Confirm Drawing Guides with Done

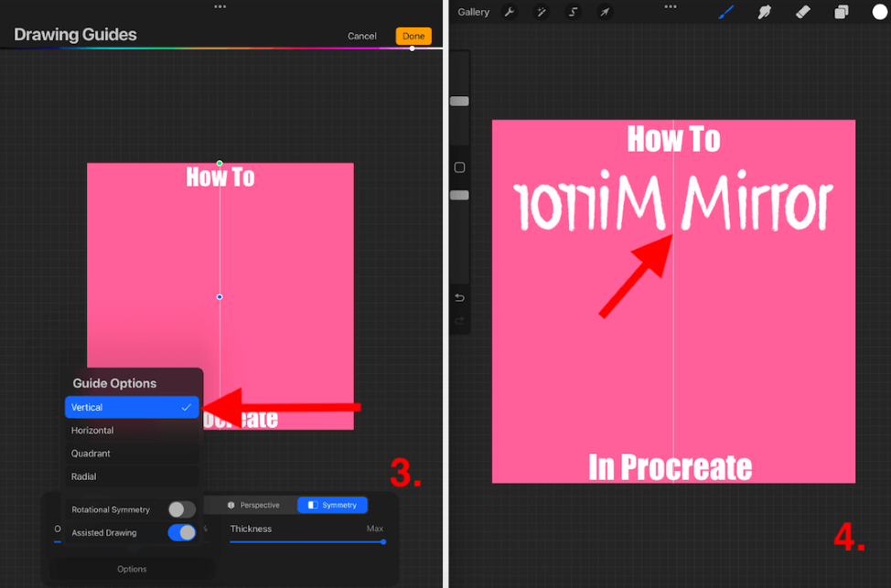[413, 36]
